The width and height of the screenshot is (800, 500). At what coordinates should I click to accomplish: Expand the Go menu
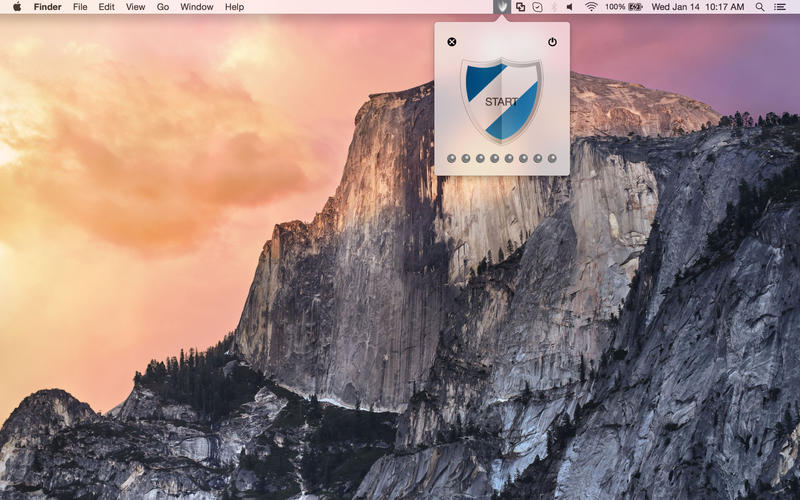(x=163, y=7)
